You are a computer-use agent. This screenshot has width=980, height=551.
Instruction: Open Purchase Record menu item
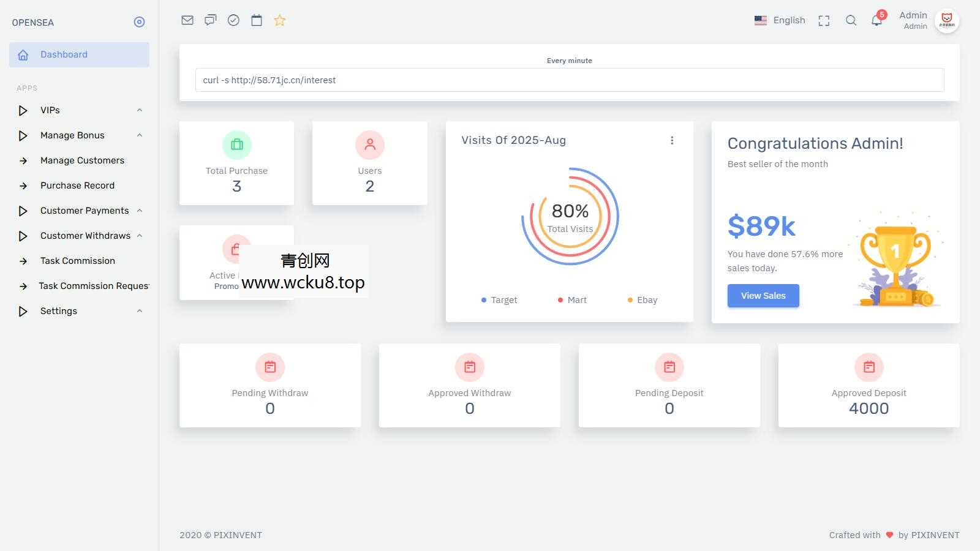click(x=77, y=186)
